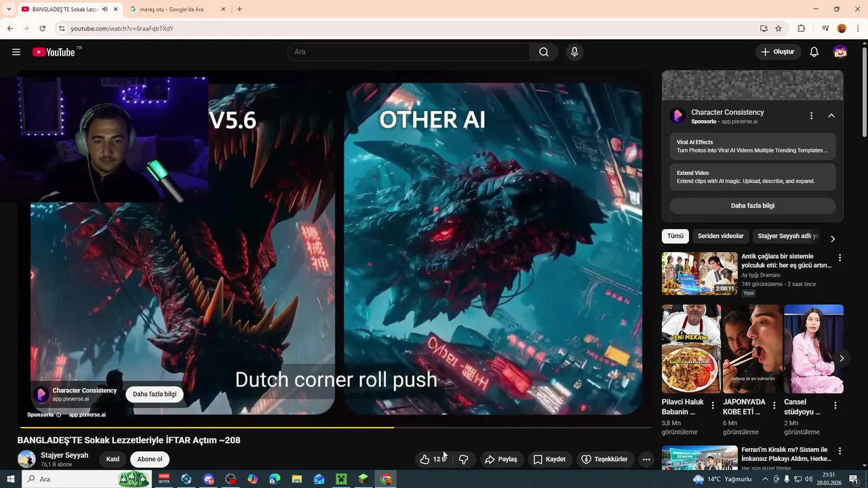Open app.pixverse.ai link under video
The height and width of the screenshot is (488, 868).
87,415
